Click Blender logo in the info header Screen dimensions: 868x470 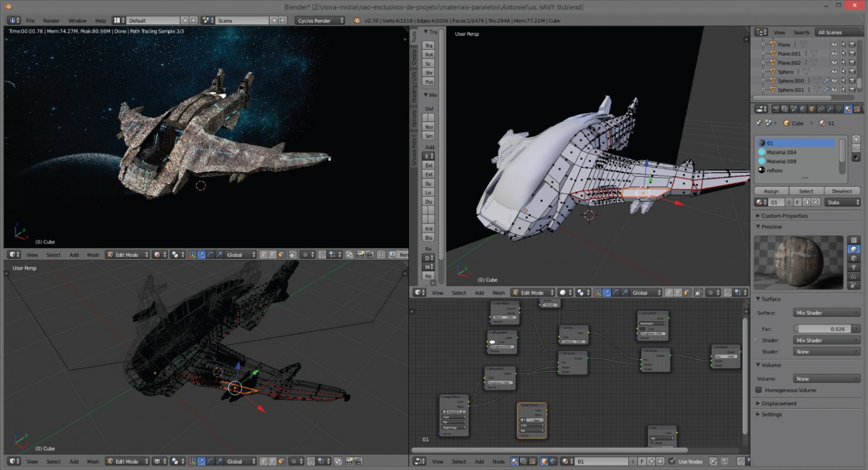357,20
